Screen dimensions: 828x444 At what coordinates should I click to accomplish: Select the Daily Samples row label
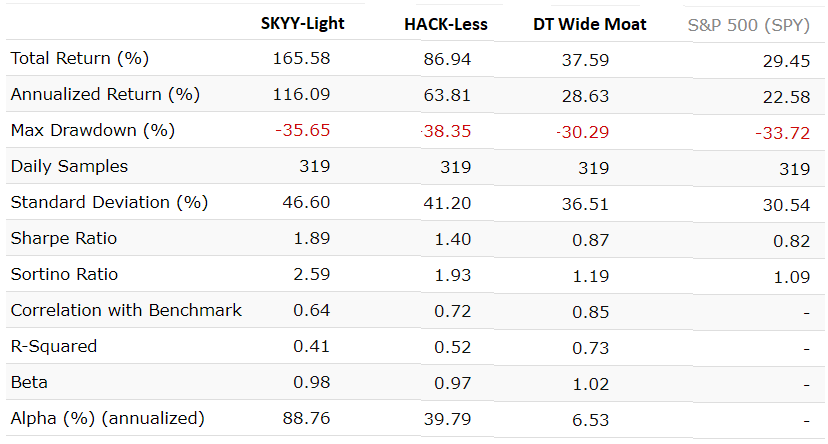click(x=69, y=166)
